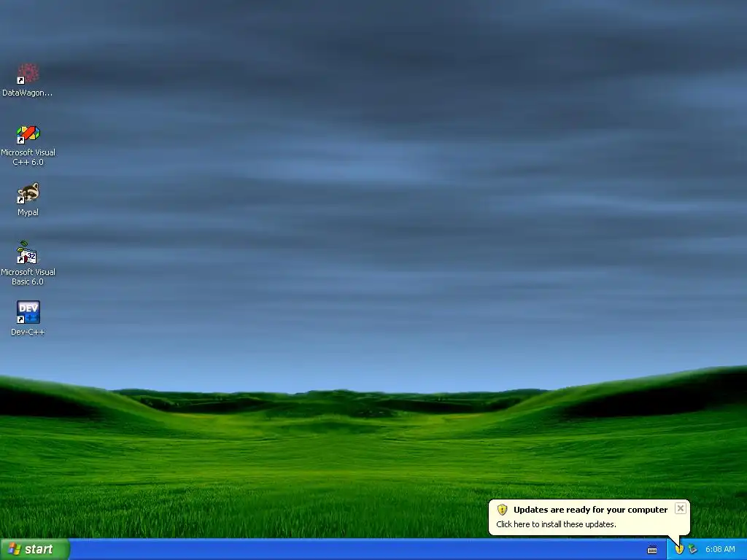747x560 pixels.
Task: Open the Start menu
Action: click(x=35, y=549)
